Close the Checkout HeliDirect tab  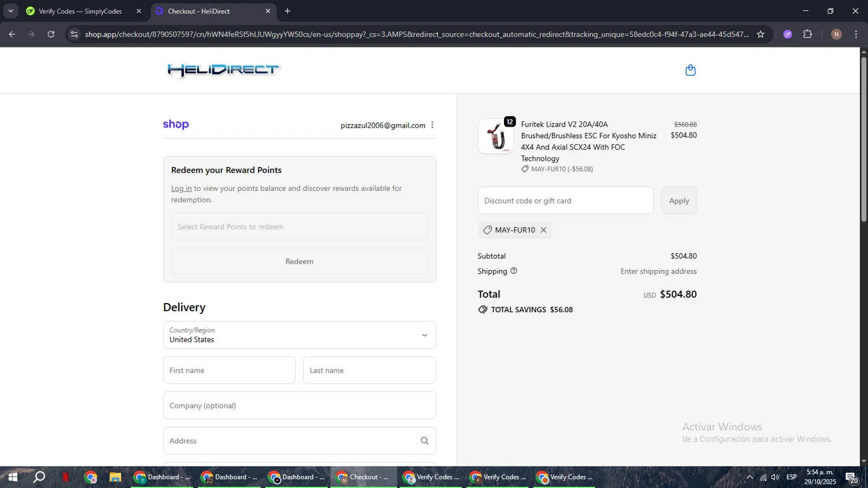[x=268, y=11]
